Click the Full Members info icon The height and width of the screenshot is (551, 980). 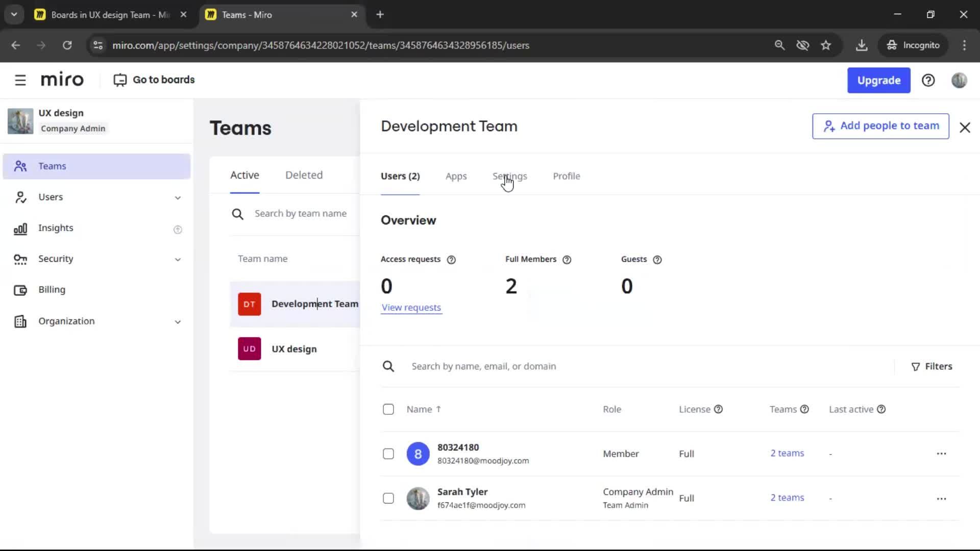click(567, 260)
